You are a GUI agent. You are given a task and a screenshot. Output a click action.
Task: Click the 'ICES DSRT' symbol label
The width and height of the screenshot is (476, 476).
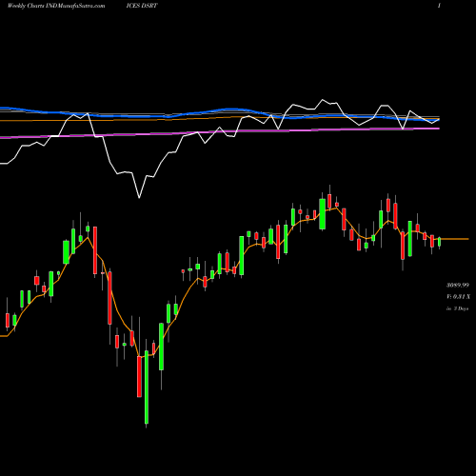point(142,6)
